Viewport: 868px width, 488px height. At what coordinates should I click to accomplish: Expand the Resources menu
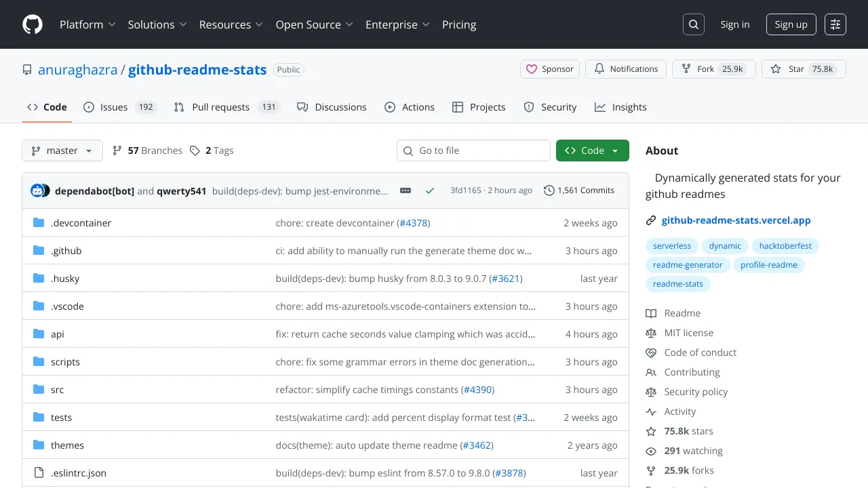231,24
